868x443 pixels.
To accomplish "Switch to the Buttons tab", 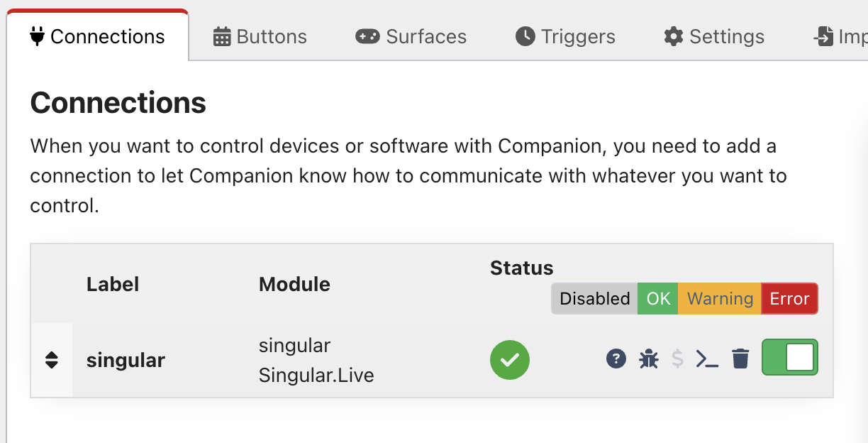I will (x=260, y=36).
